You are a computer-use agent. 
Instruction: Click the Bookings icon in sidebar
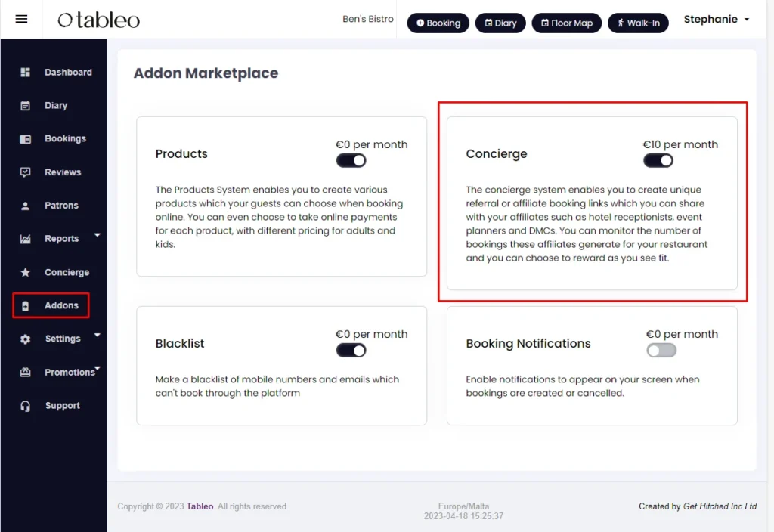click(25, 139)
